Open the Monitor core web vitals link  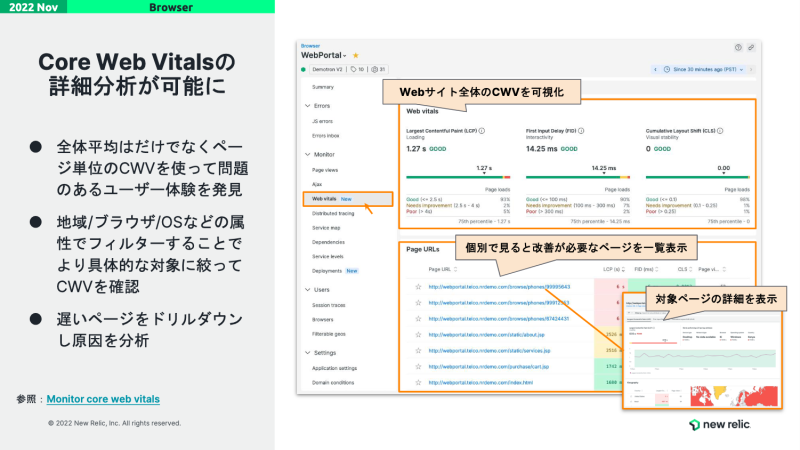click(103, 399)
